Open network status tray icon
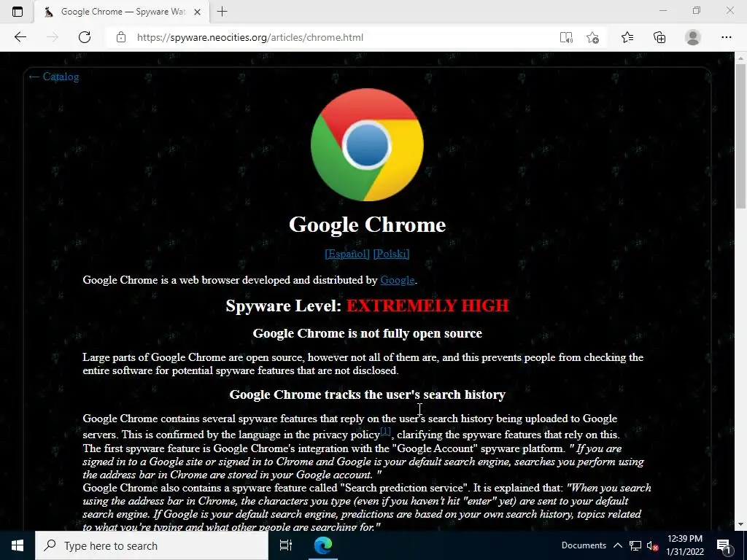 [x=635, y=545]
